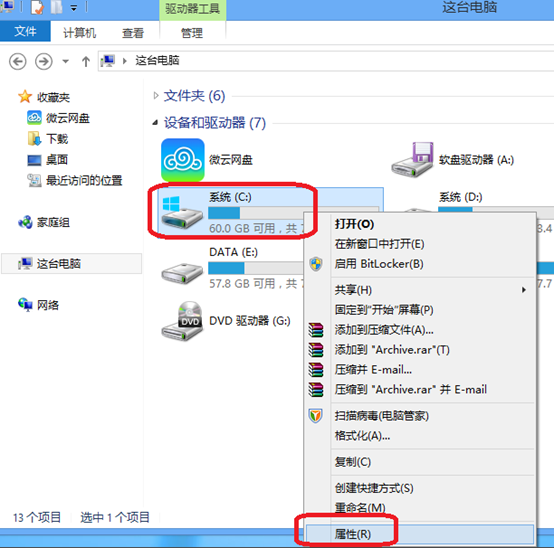Screen dimensions: 554x548
Task: Open the 管理 ribbon tab
Action: tap(192, 33)
